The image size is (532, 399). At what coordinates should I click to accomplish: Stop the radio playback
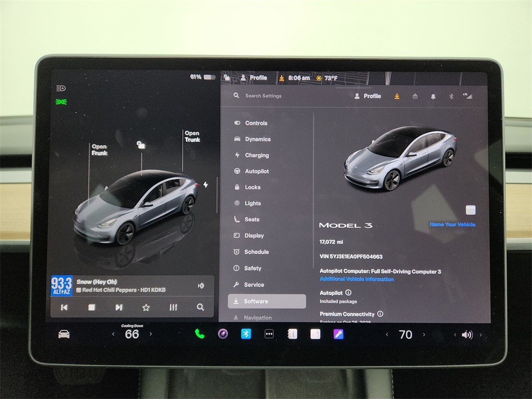pyautogui.click(x=91, y=308)
